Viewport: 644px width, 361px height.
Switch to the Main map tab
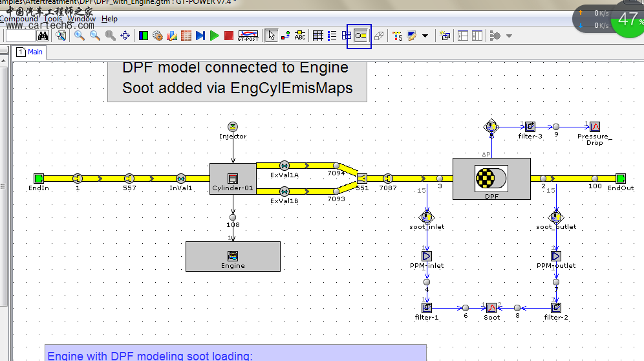tap(30, 52)
